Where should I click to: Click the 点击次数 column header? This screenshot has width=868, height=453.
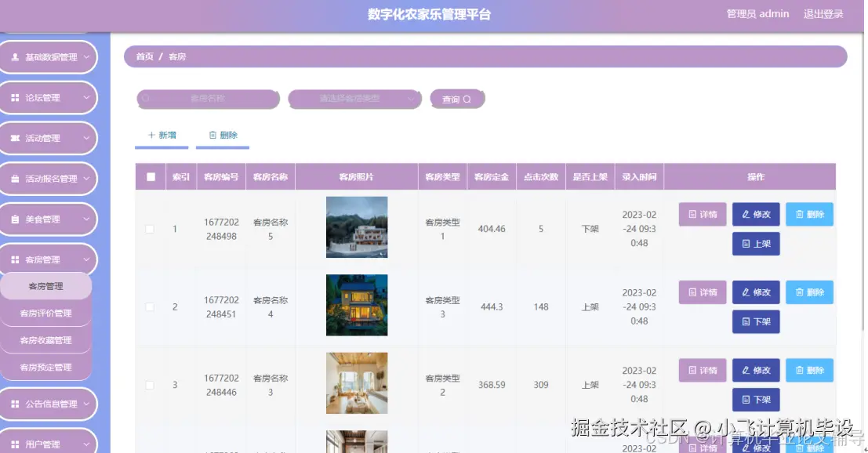541,177
